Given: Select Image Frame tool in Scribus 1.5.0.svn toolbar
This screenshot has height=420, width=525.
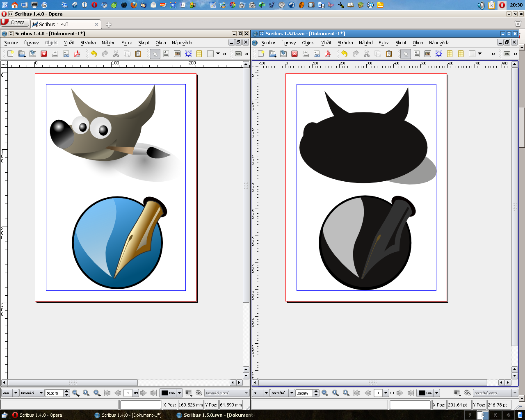Looking at the screenshot, I should pos(428,54).
